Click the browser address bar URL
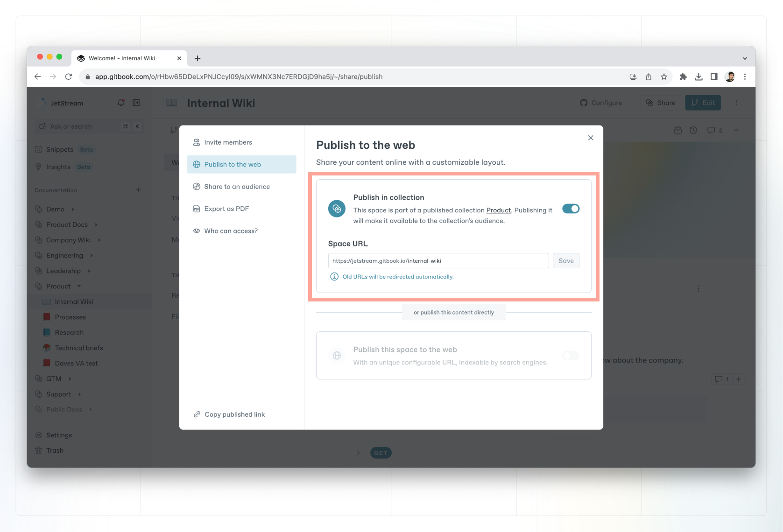Screen dimensions: 783x532 tap(239, 77)
